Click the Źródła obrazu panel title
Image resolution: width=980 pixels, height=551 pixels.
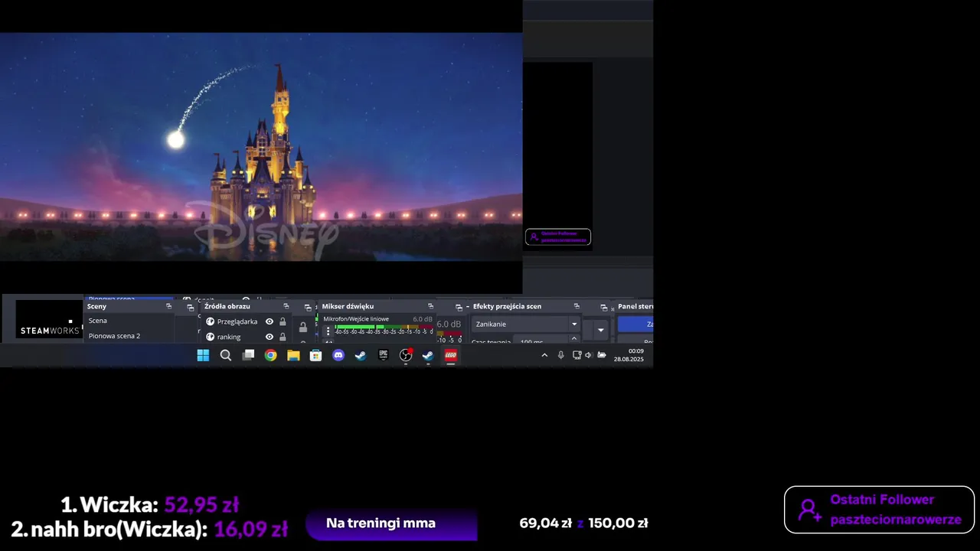tap(227, 306)
